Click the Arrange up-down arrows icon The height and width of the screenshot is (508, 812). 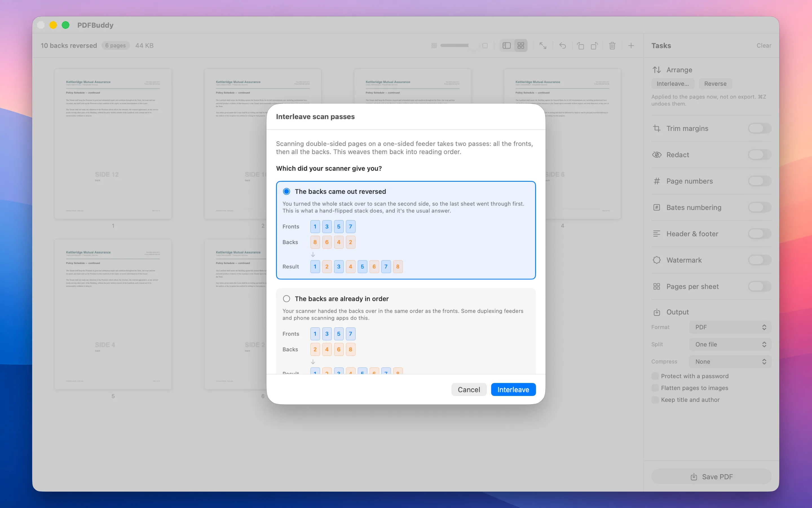tap(657, 70)
